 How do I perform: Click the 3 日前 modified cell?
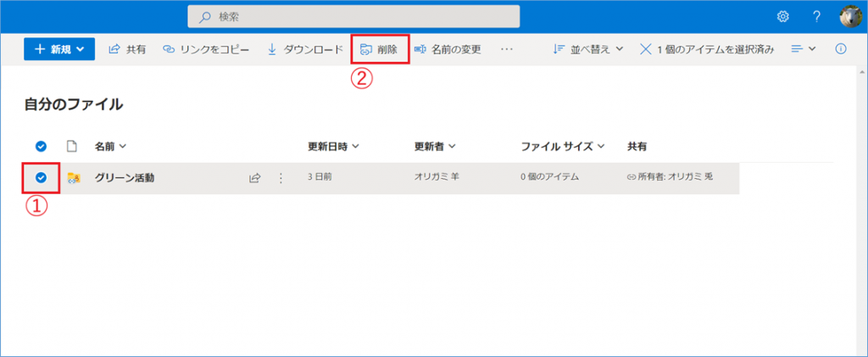click(320, 177)
